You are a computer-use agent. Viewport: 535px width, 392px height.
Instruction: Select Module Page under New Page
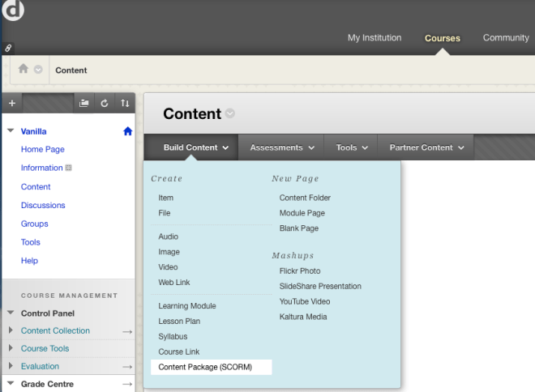click(302, 213)
